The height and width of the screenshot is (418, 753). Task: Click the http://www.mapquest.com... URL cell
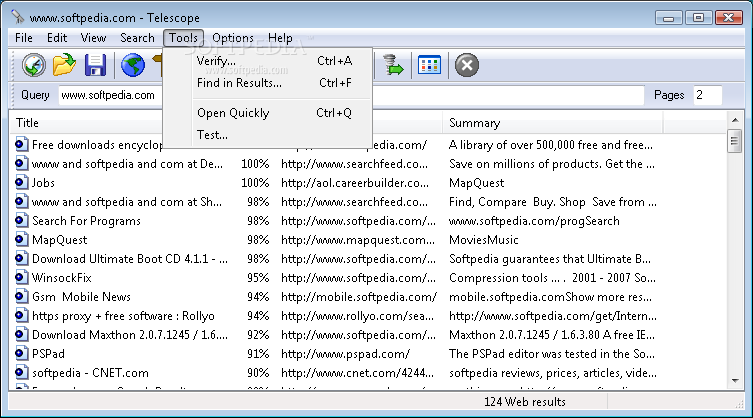click(x=358, y=240)
